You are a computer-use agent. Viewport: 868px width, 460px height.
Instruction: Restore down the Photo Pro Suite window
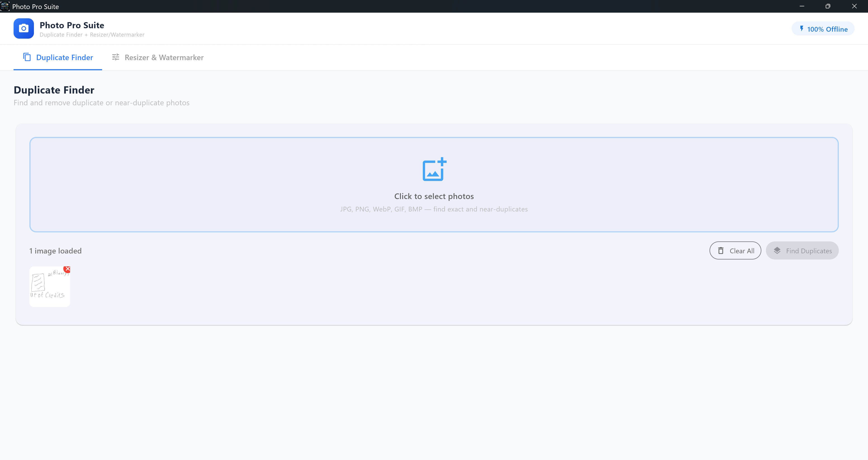click(828, 6)
